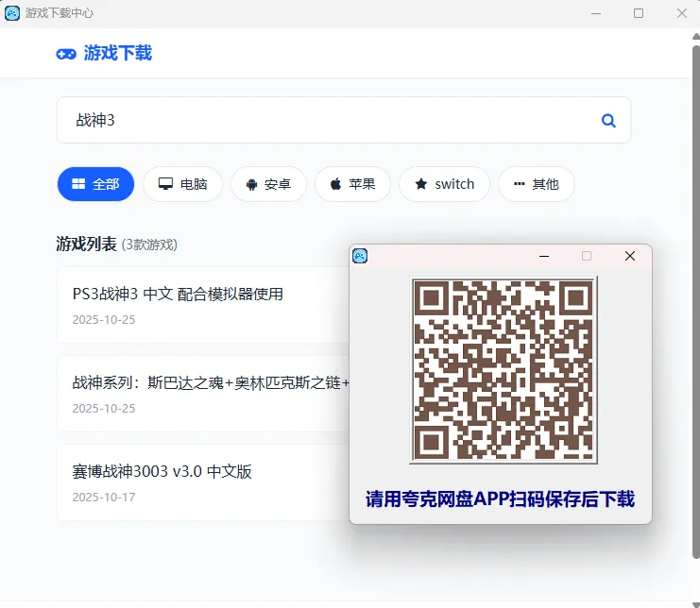Click the 游戏列表 heading
The height and width of the screenshot is (608, 700).
86,244
